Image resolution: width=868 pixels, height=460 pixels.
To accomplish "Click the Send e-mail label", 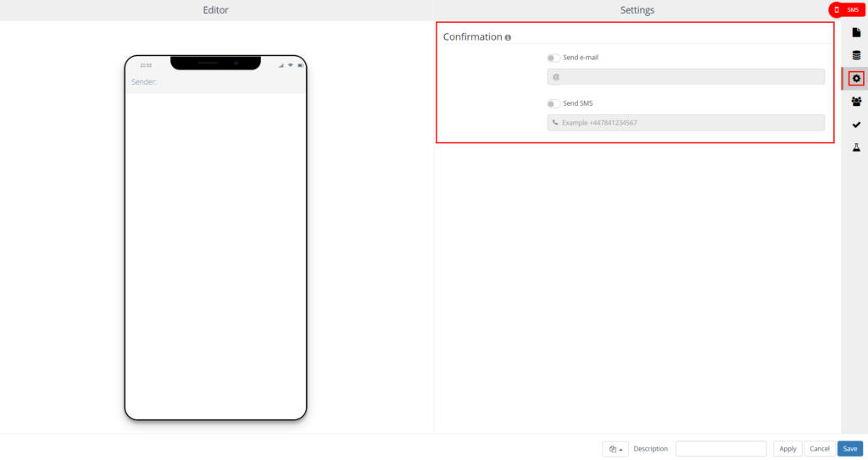I will 580,58.
